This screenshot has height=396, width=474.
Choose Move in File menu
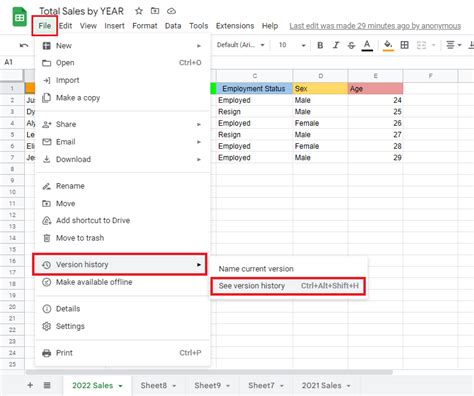coord(122,203)
